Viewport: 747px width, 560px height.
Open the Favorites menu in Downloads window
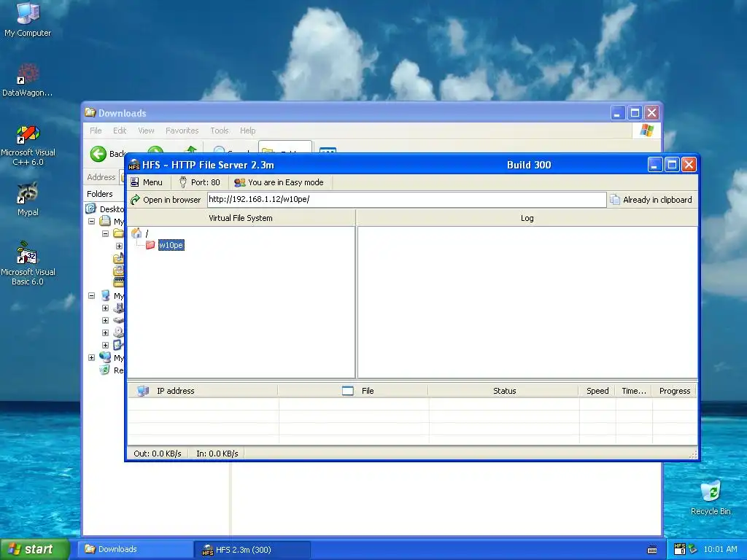coord(182,131)
